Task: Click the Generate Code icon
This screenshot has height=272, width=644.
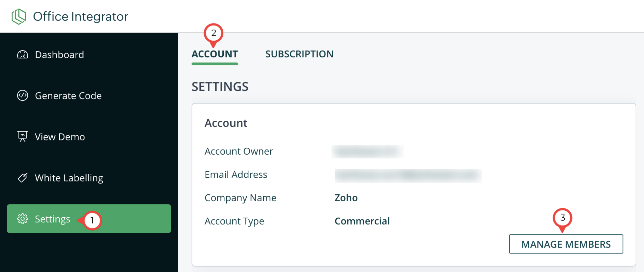Action: pyautogui.click(x=22, y=96)
